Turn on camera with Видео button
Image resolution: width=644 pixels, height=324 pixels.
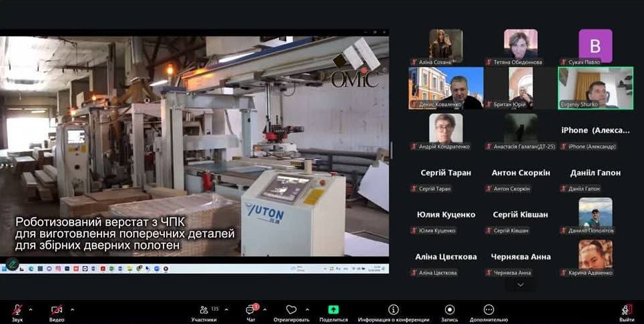pyautogui.click(x=57, y=311)
